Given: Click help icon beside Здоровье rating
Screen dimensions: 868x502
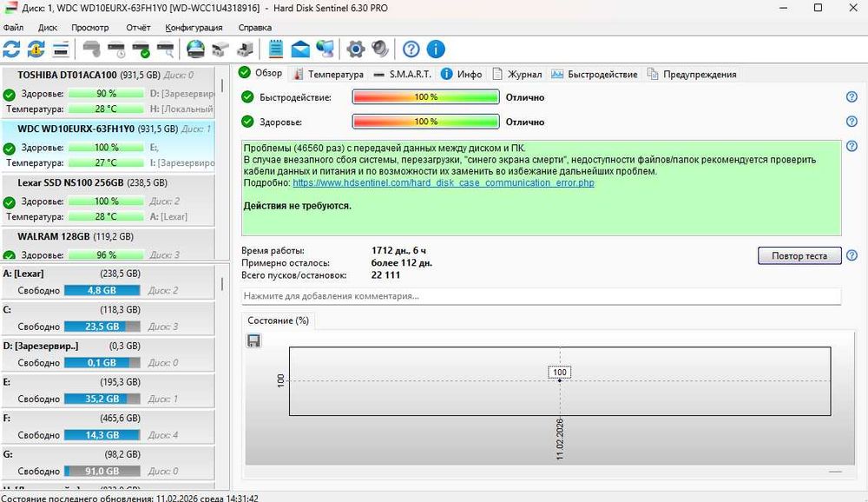Looking at the screenshot, I should [x=852, y=122].
